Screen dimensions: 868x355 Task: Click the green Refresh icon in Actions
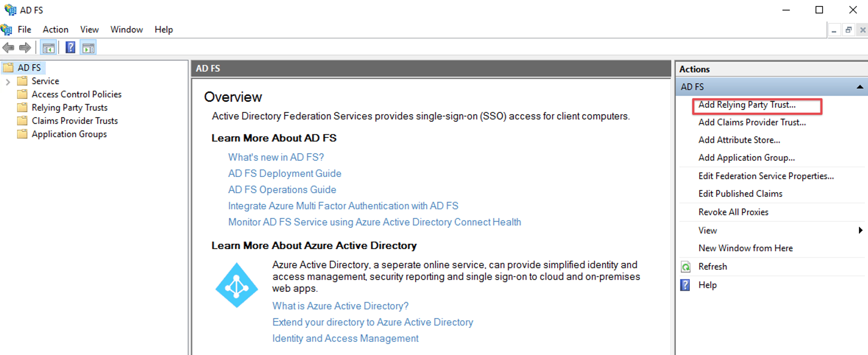[685, 267]
